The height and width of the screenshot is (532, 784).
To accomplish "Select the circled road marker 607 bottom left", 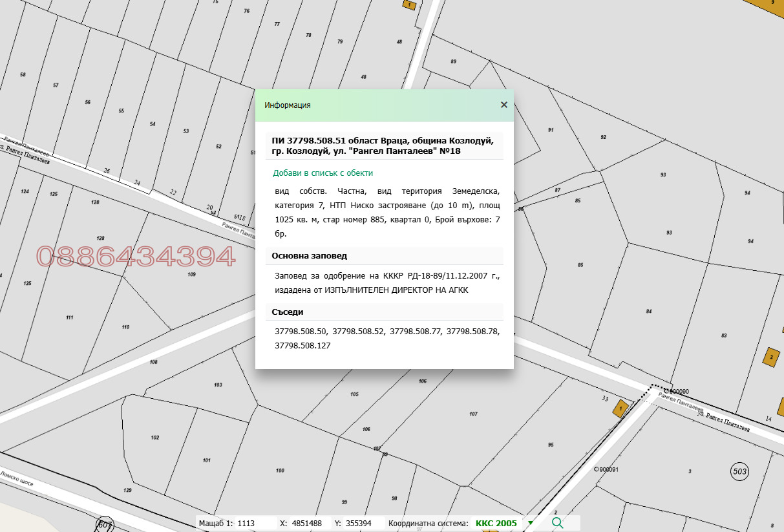I will pyautogui.click(x=107, y=524).
